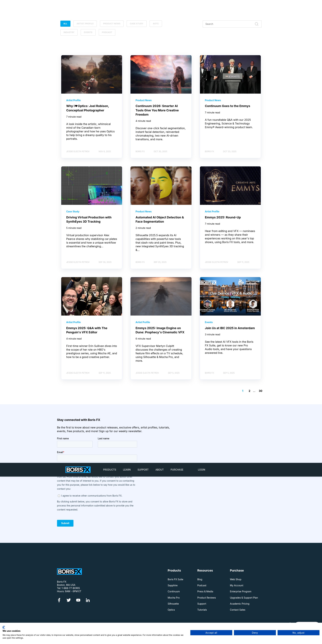
Task: Click the Login link
Action: pos(201,470)
